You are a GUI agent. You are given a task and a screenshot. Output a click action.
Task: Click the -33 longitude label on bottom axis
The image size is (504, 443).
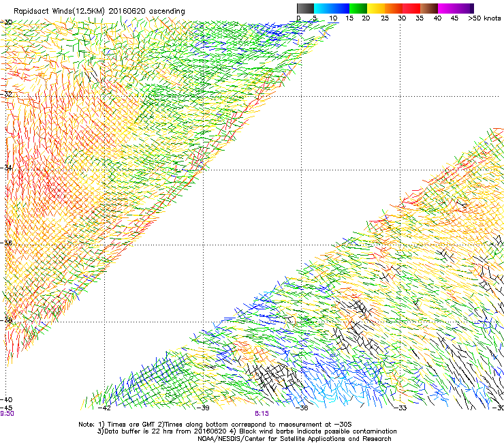pyautogui.click(x=400, y=408)
